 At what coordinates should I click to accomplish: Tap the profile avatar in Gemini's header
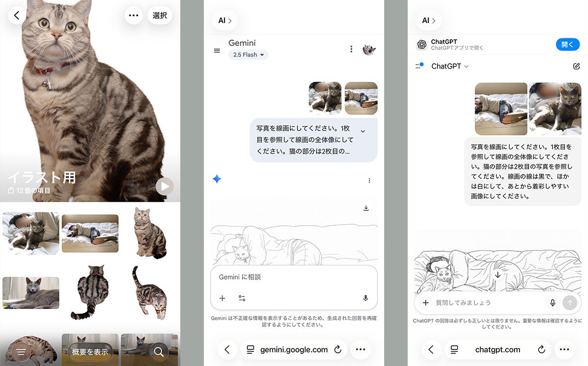tap(369, 49)
